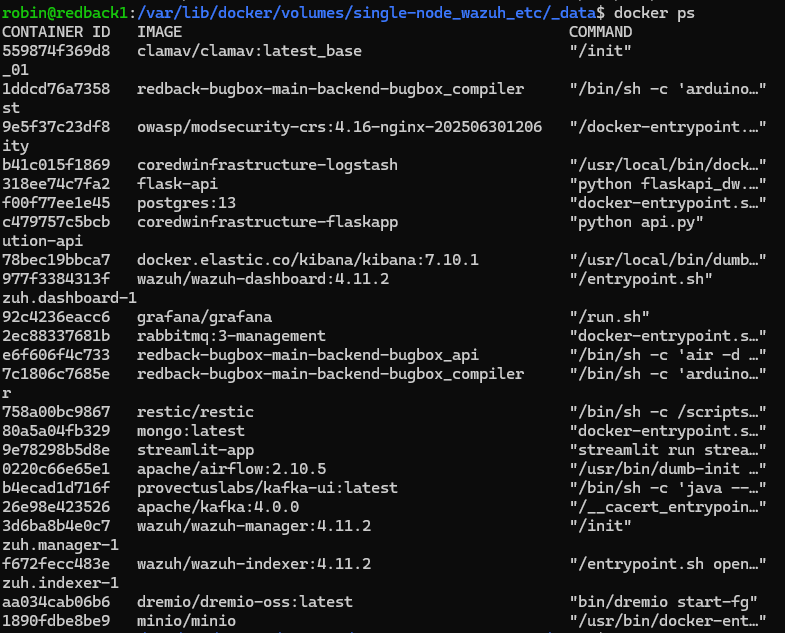The image size is (785, 633).
Task: Click container ID 0220c66e65e1
Action: 56,470
